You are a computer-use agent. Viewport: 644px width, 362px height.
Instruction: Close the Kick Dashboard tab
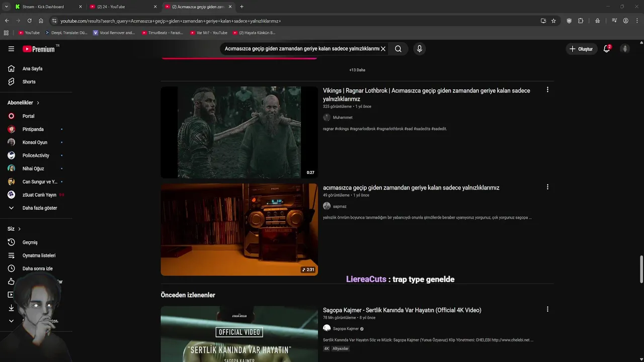[80, 7]
